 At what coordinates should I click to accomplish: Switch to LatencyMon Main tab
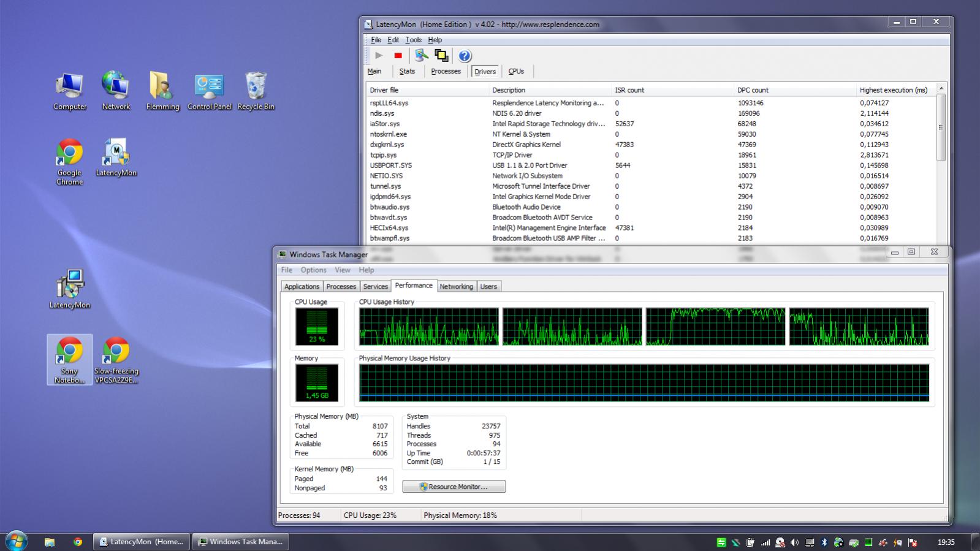(374, 71)
